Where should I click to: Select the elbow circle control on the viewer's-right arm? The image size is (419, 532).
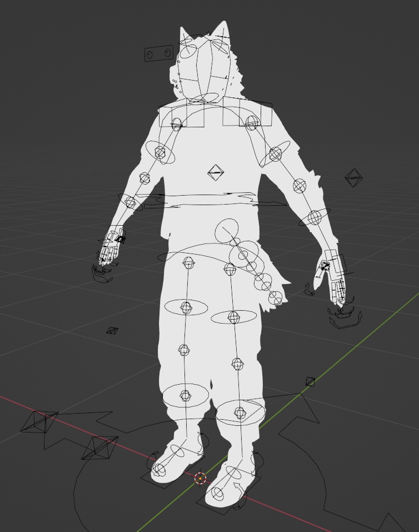click(x=300, y=185)
